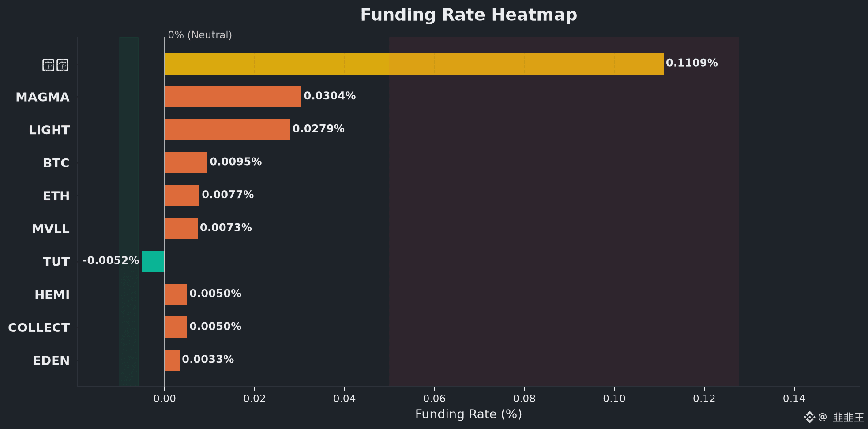The height and width of the screenshot is (429, 868).
Task: Click the LIGHT row label
Action: pos(49,130)
